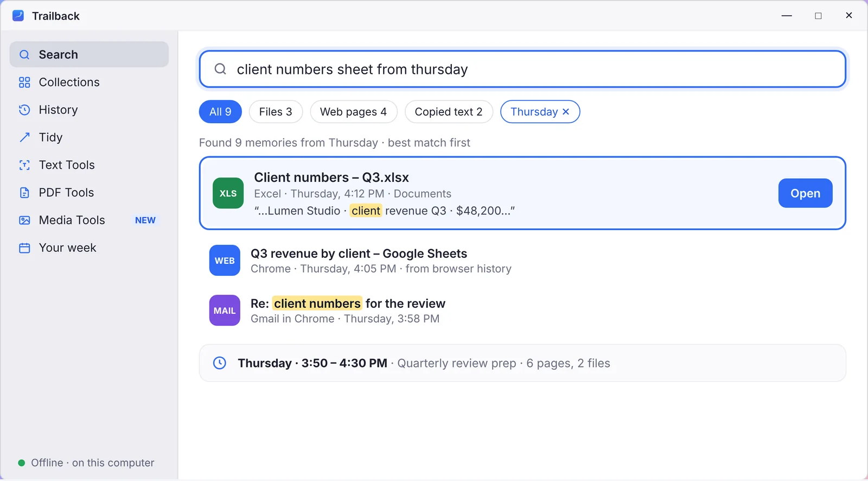Remove the Thursday filter with its X
Image resolution: width=868 pixels, height=481 pixels.
pyautogui.click(x=566, y=112)
